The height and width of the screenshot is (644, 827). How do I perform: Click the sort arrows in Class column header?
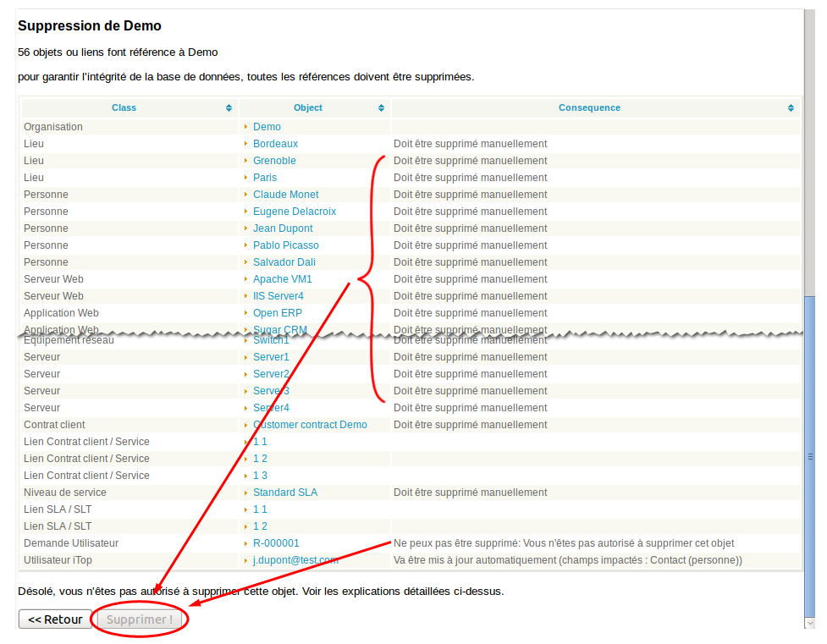(229, 108)
